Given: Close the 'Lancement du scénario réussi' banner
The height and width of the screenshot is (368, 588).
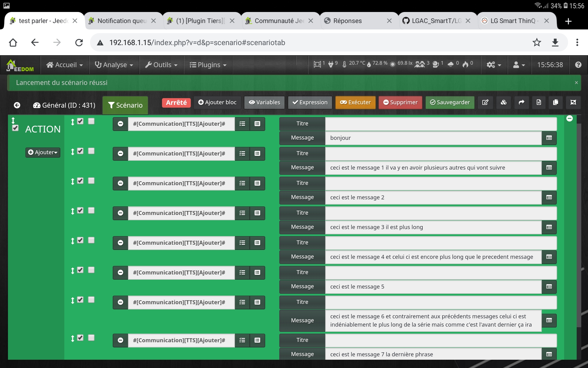Looking at the screenshot, I should 576,82.
